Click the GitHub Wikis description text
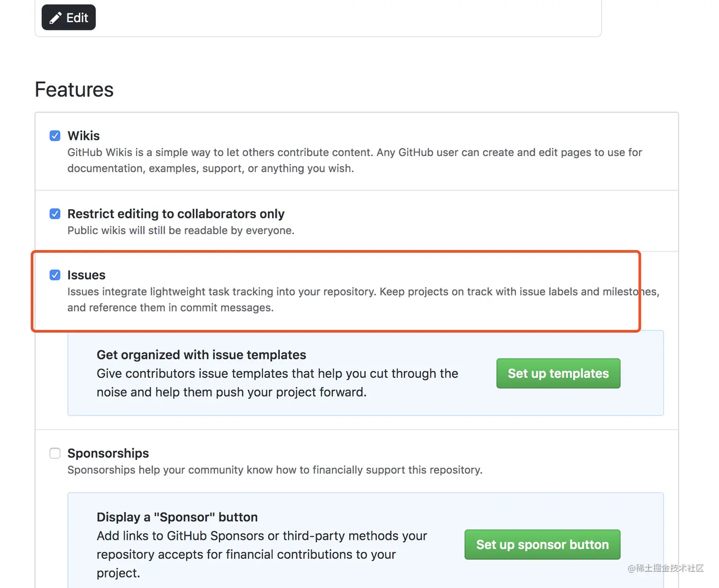 (x=355, y=160)
